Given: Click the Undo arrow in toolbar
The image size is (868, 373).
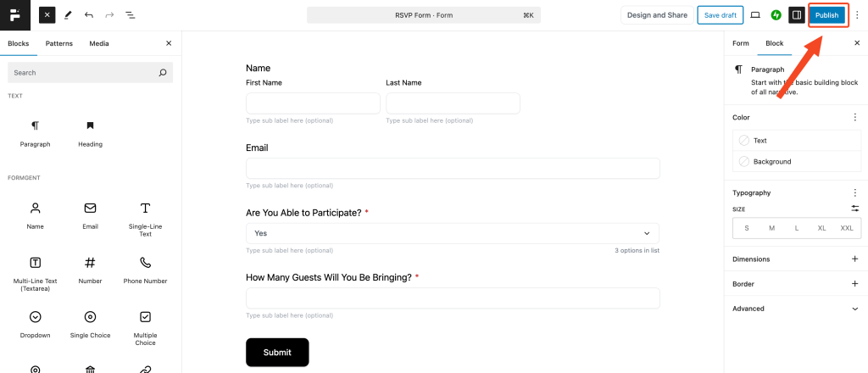Looking at the screenshot, I should (x=88, y=15).
